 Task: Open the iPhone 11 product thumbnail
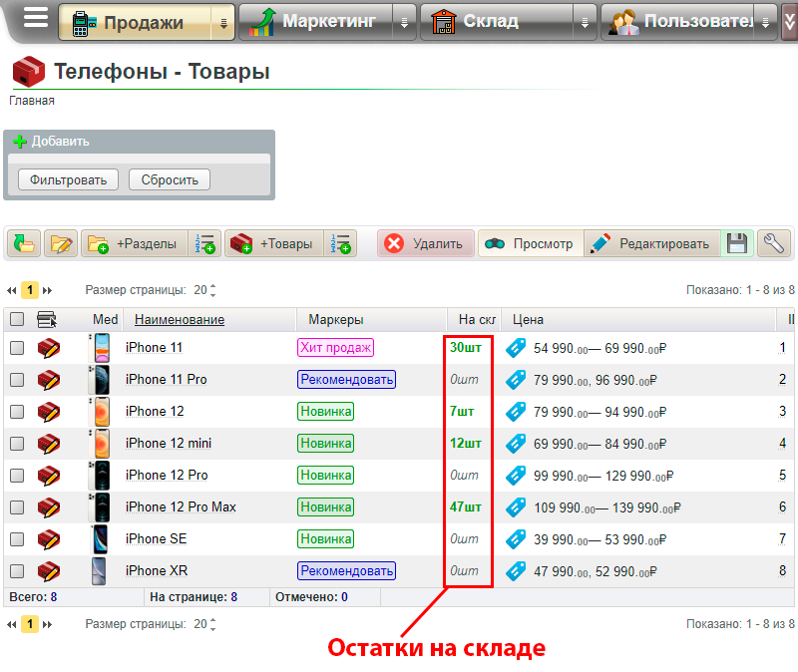click(x=100, y=348)
